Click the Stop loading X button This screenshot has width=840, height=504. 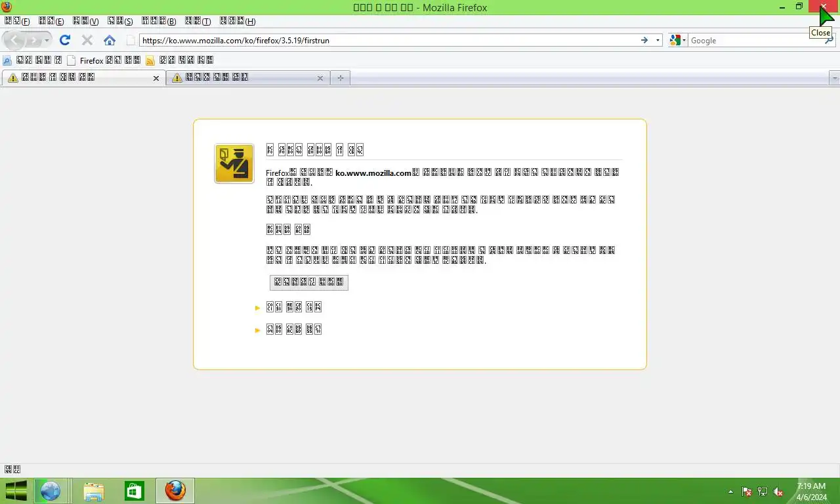[x=87, y=40]
